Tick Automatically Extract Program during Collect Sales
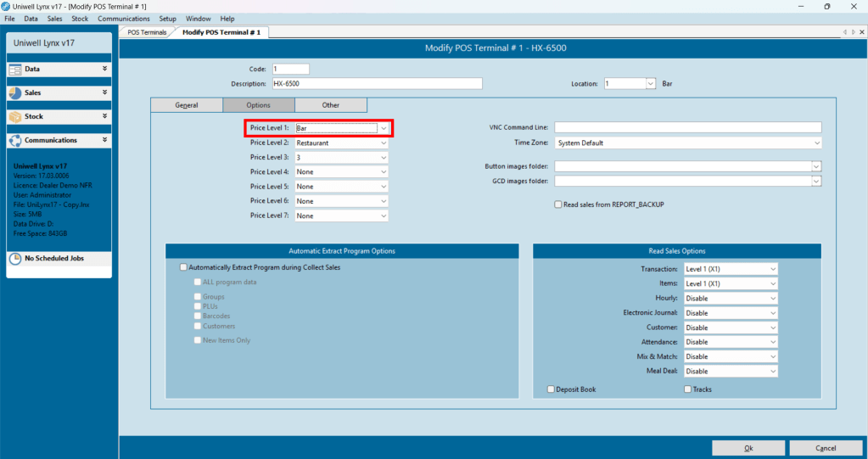This screenshot has height=459, width=868. 183,267
